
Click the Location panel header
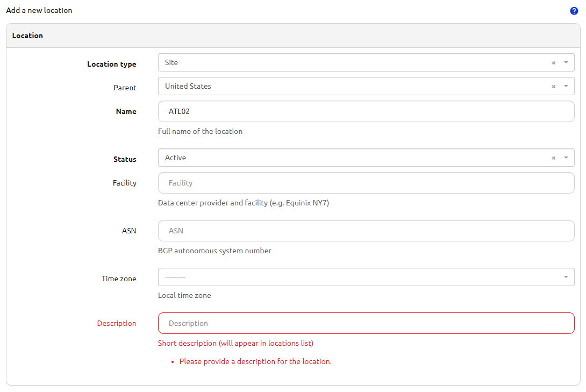(x=27, y=36)
